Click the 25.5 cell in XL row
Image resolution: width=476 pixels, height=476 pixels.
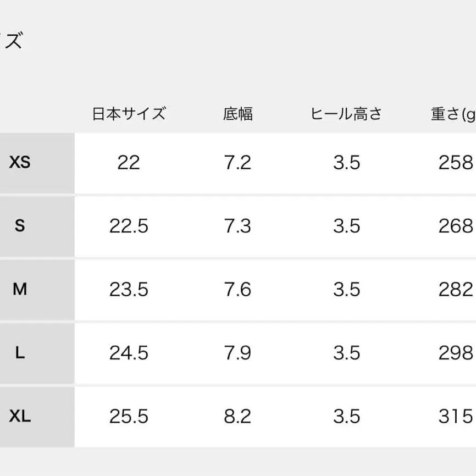(129, 417)
